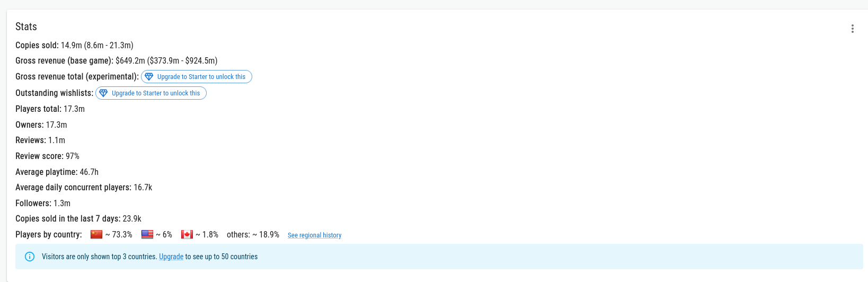
Task: Click the Players by country label
Action: point(49,234)
